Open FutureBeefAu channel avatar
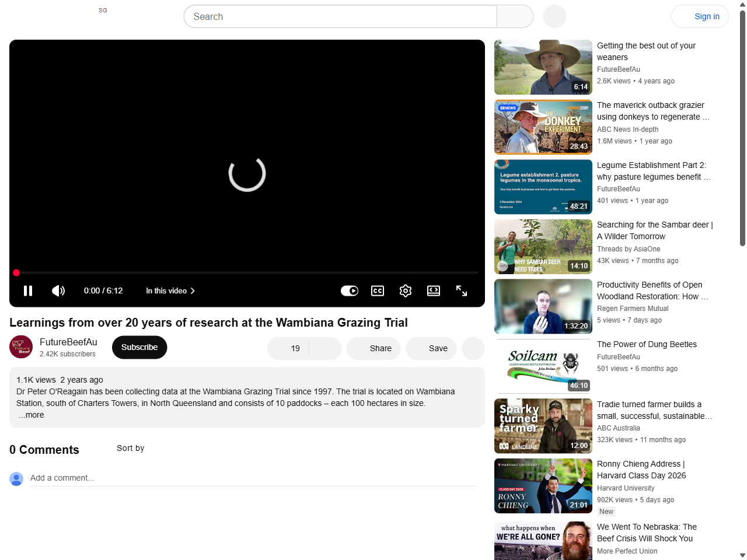This screenshot has width=747, height=560. click(21, 347)
